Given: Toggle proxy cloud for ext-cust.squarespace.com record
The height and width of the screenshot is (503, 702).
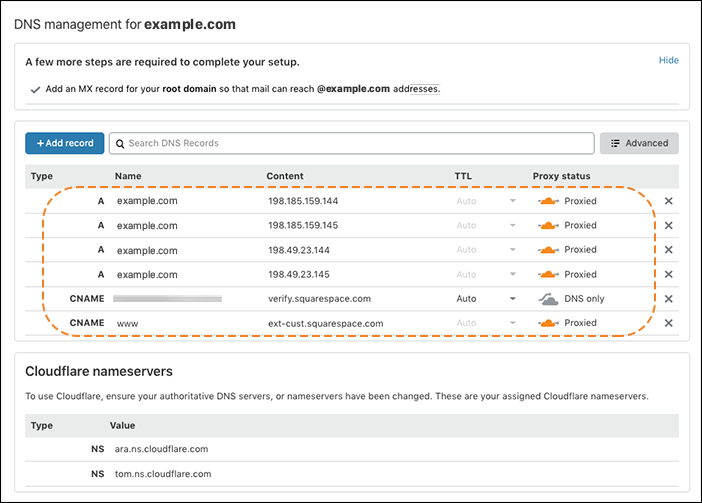Looking at the screenshot, I should [548, 323].
